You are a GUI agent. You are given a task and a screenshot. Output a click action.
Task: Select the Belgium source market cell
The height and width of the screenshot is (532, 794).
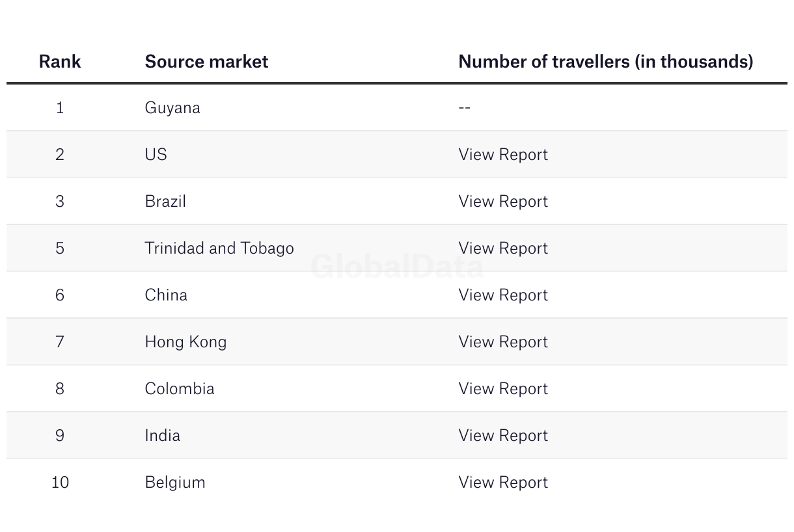point(175,482)
